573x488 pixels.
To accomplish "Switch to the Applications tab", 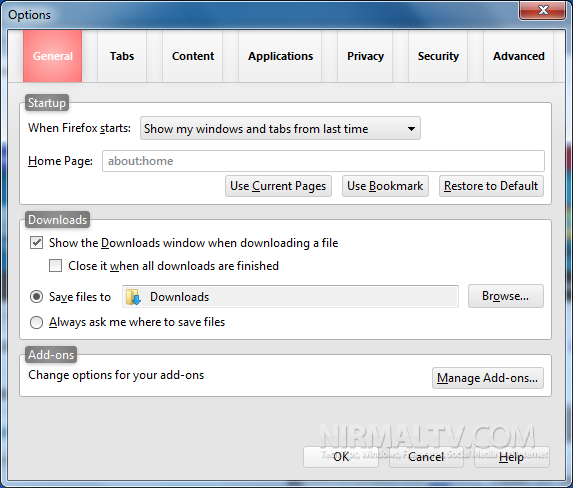I will 280,56.
